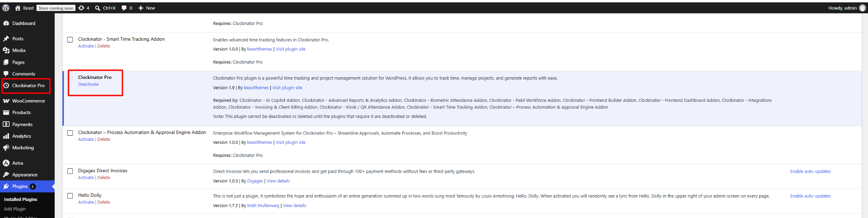This screenshot has height=218, width=868.
Task: Enable auto-updates for Digages Direct Invoices
Action: point(810,171)
